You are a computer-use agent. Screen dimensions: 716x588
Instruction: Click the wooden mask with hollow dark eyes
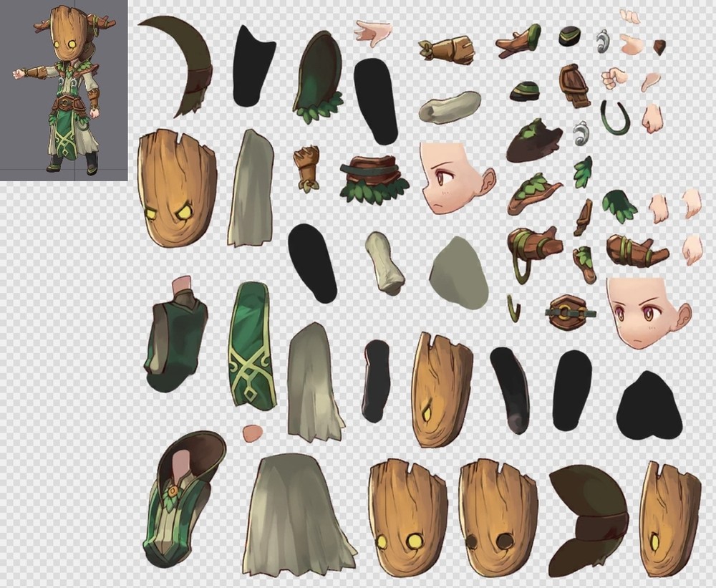coord(497,516)
